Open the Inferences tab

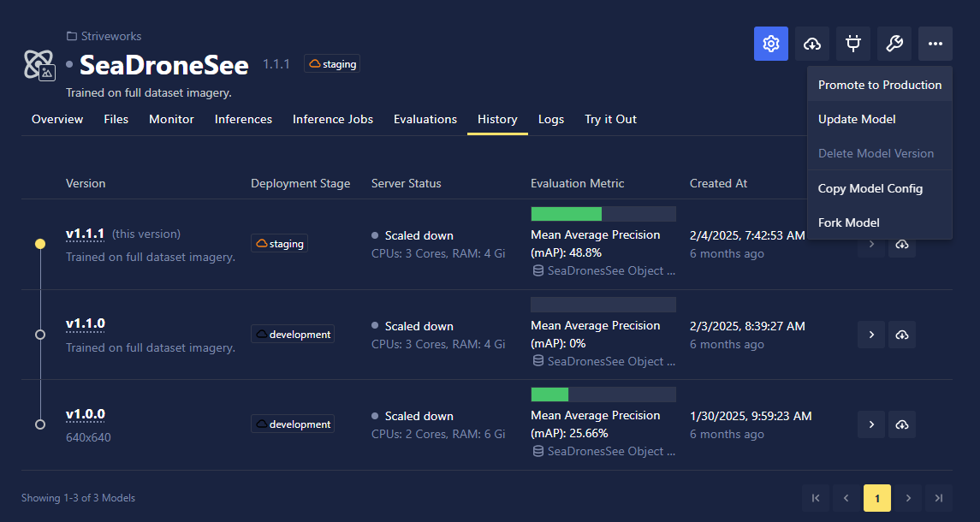coord(243,120)
